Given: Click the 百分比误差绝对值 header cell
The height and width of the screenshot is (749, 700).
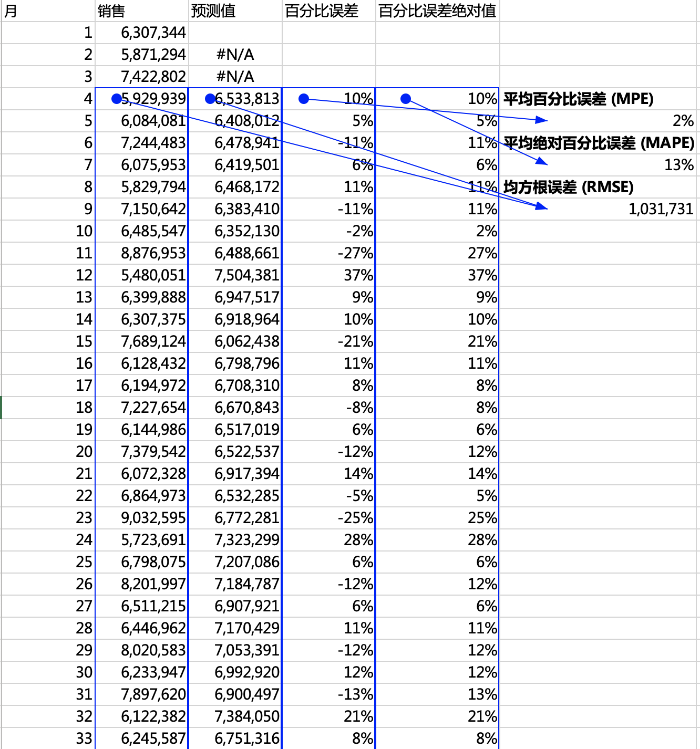Looking at the screenshot, I should tap(437, 11).
